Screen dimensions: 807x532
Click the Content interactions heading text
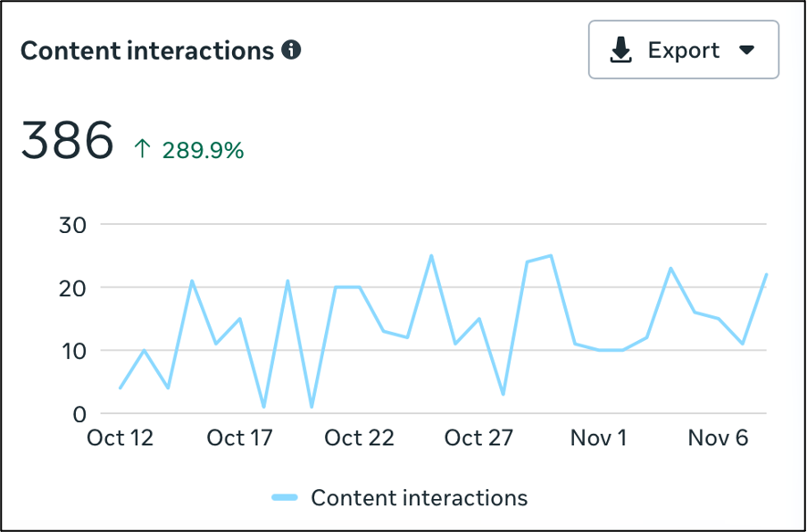[147, 51]
